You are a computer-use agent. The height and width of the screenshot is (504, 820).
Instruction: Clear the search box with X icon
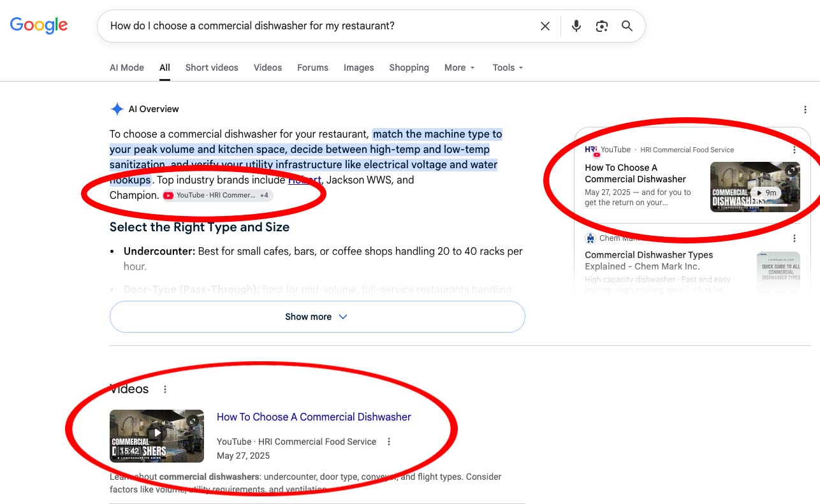click(x=545, y=26)
